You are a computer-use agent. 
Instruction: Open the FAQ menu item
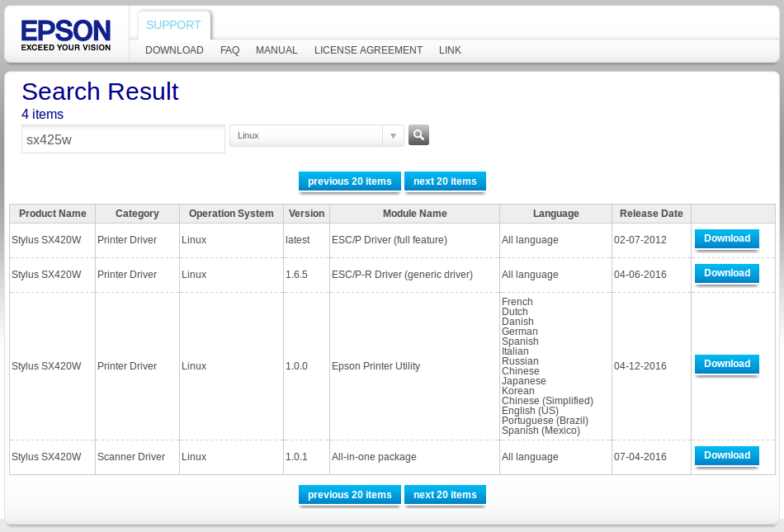click(229, 50)
